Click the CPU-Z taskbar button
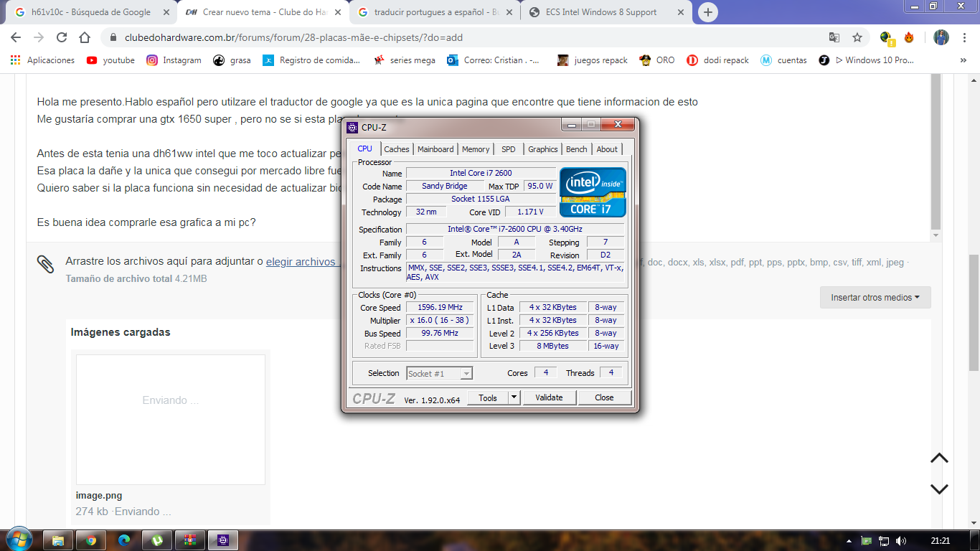This screenshot has width=980, height=551. click(x=223, y=540)
